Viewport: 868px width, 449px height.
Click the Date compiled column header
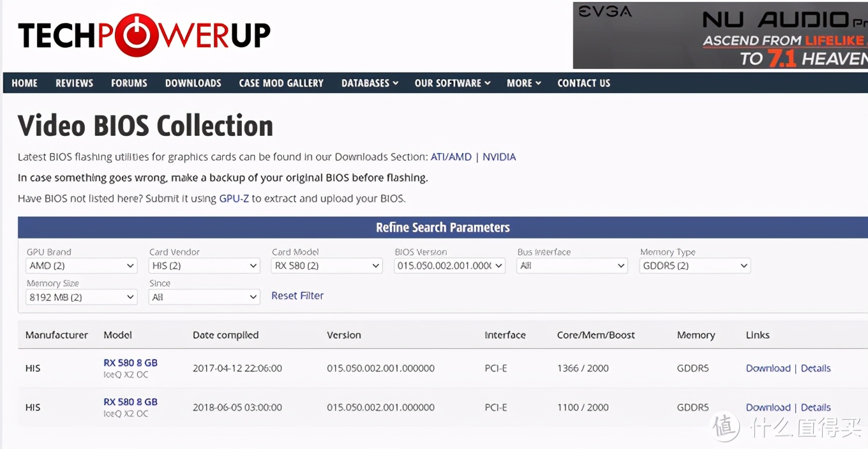pos(225,335)
